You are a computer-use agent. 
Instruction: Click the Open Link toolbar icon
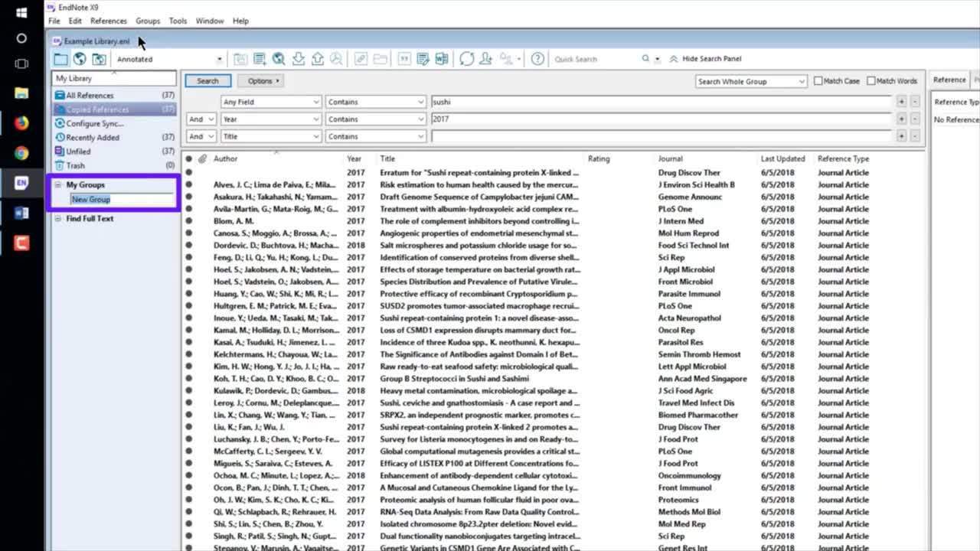tap(361, 59)
